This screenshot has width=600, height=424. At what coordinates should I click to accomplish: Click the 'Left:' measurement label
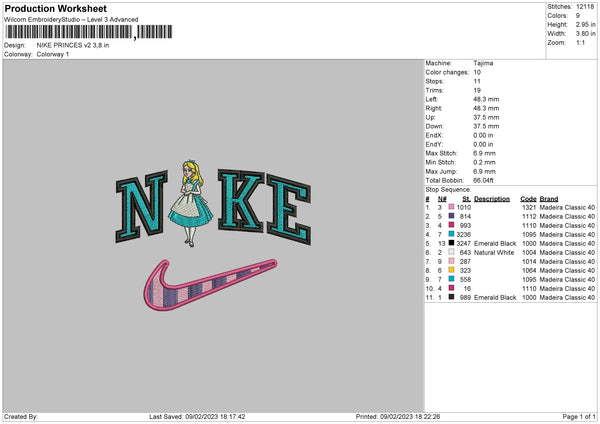[x=432, y=99]
